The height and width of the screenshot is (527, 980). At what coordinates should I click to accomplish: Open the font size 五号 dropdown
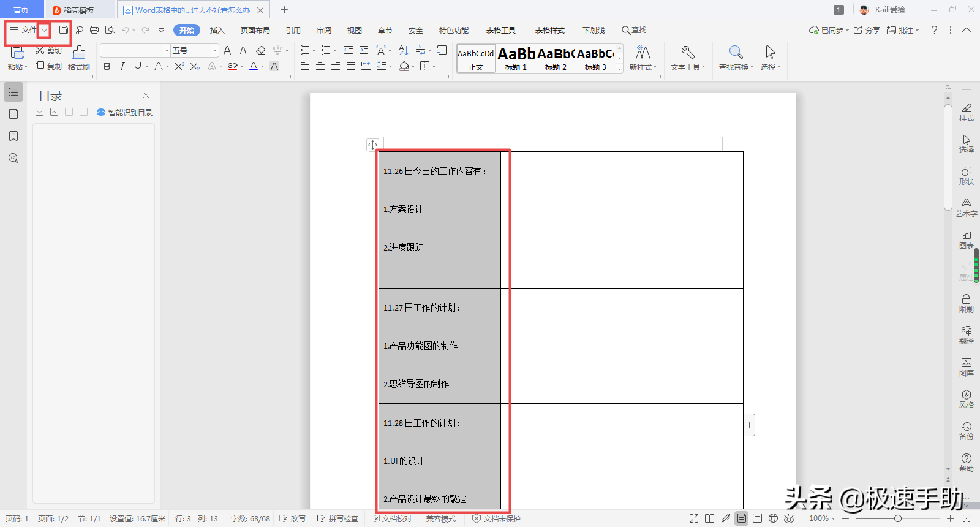click(x=215, y=50)
